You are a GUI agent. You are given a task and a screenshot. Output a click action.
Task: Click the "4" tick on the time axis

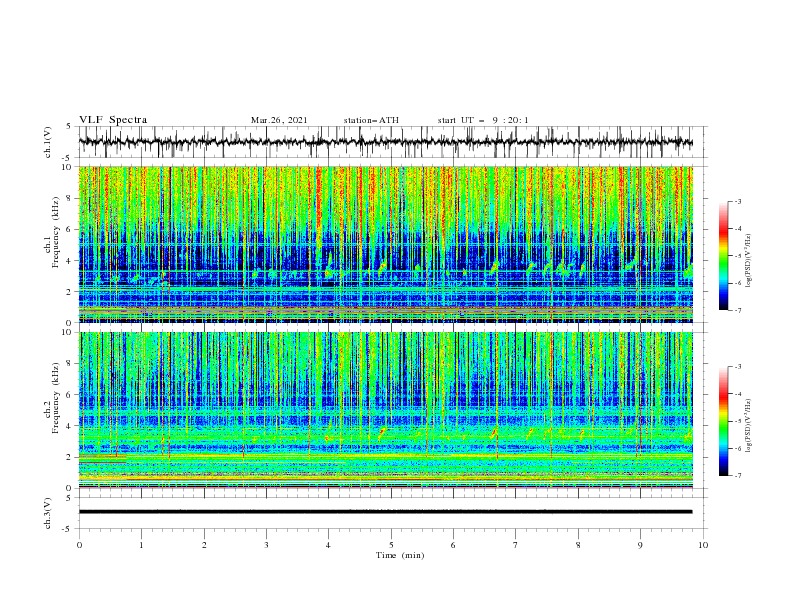(328, 545)
